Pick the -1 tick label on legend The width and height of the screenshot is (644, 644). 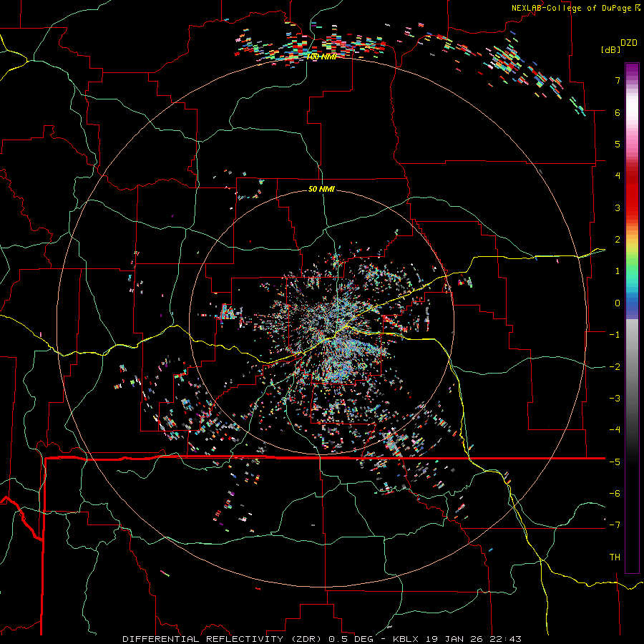click(x=615, y=335)
